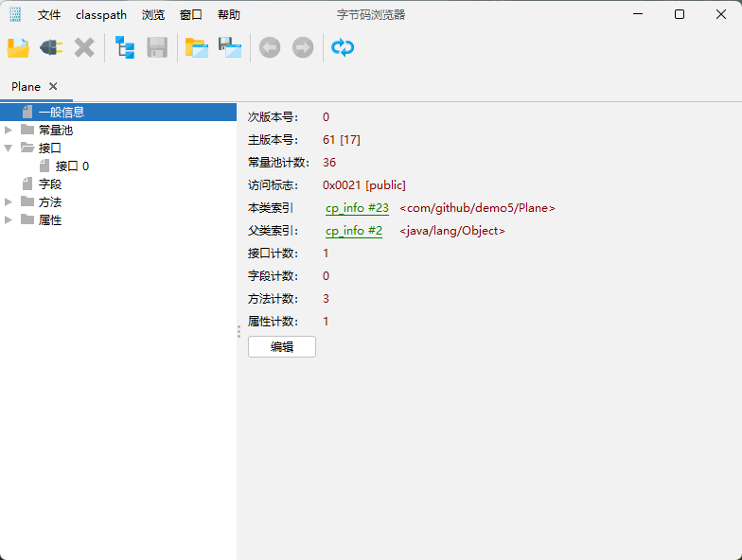Click the attach to JVM plug icon

click(51, 47)
